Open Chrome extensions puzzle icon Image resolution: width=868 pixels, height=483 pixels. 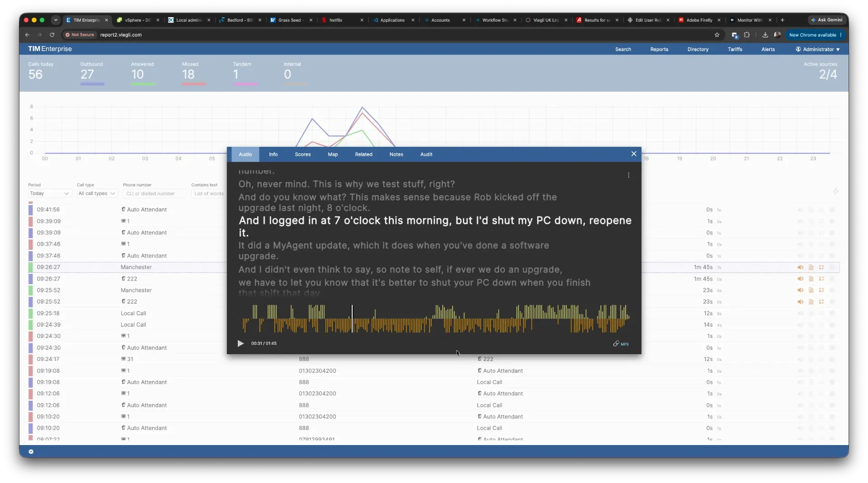pos(747,35)
